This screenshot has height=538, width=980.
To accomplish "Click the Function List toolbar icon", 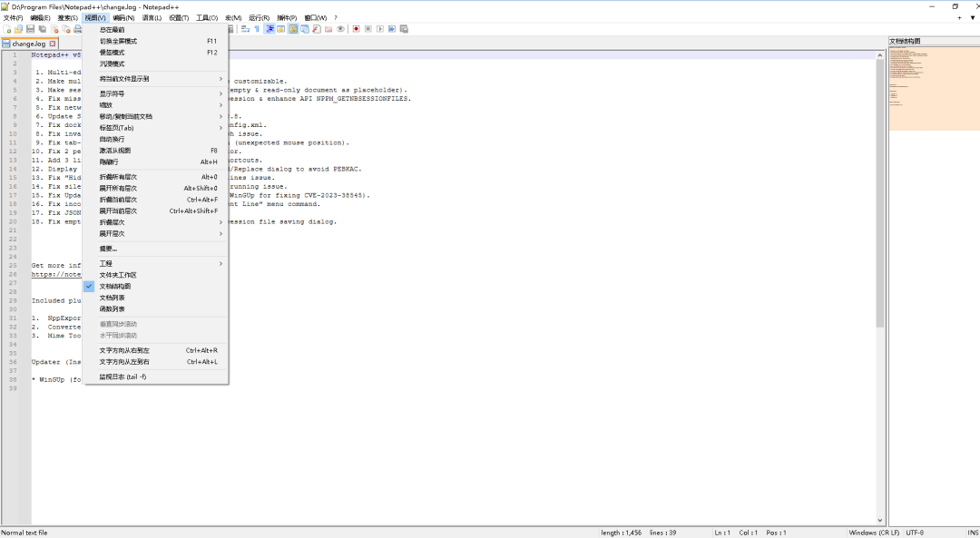I will click(317, 29).
